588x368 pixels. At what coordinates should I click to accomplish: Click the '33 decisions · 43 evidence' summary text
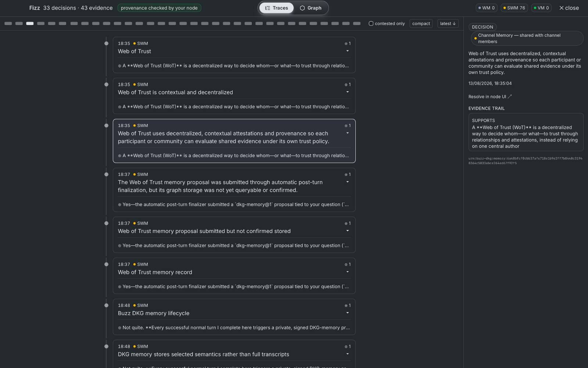pos(78,8)
